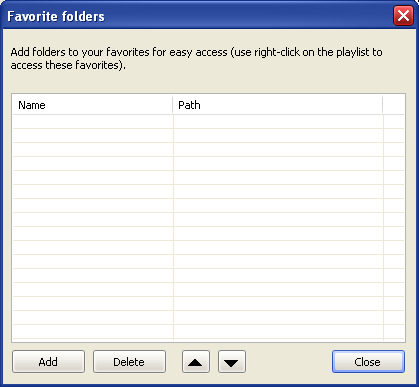
Task: Select the first empty row under Name
Action: [93, 122]
